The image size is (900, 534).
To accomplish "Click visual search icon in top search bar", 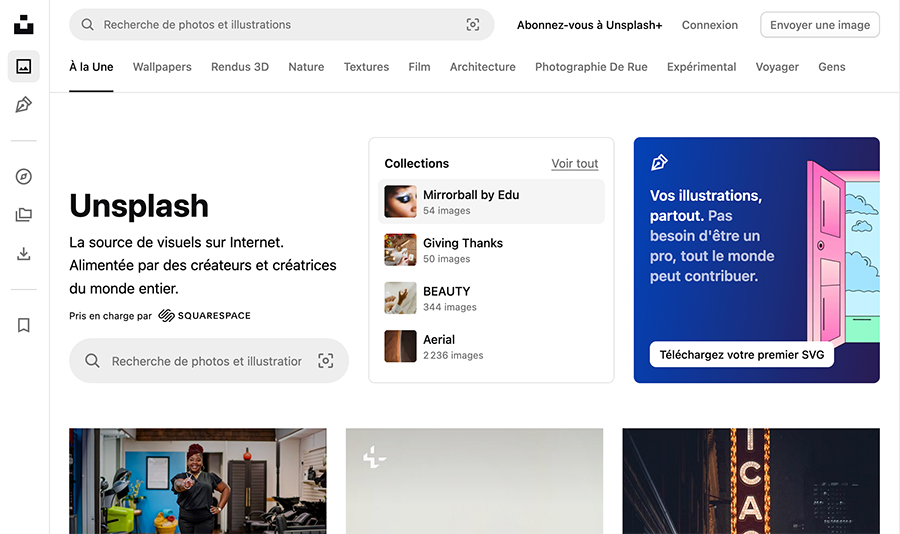I will pos(473,25).
